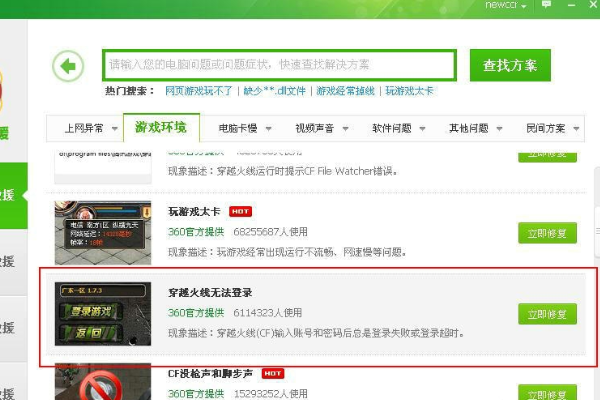600x400 pixels.
Task: Open hot search link 玩游戏太卡
Action: [x=409, y=91]
